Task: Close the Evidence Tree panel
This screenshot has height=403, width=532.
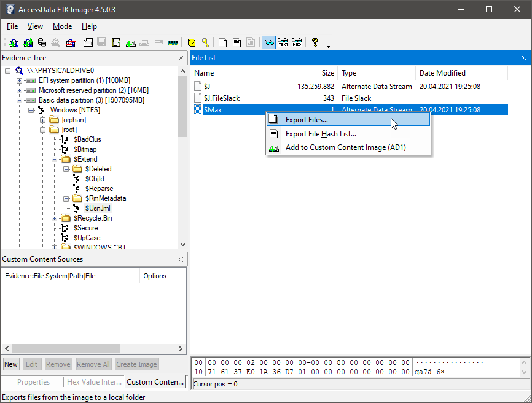Action: click(x=181, y=58)
